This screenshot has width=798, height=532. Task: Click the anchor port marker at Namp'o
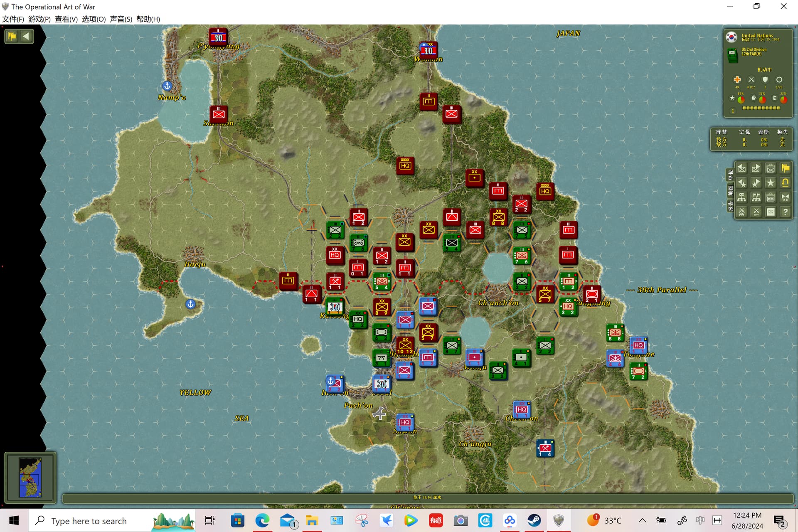(167, 86)
